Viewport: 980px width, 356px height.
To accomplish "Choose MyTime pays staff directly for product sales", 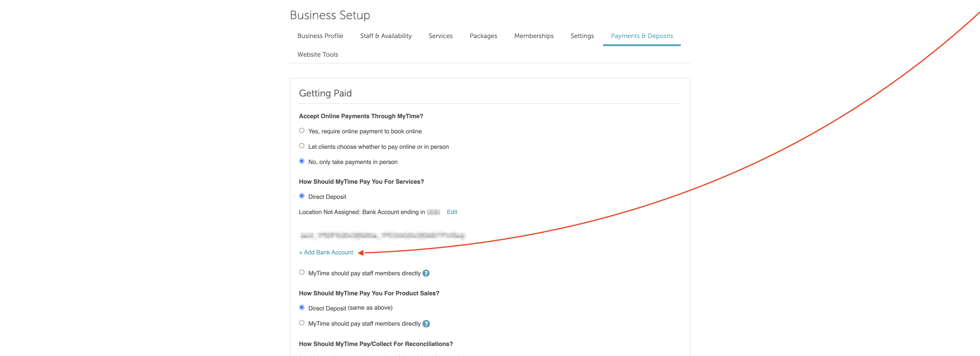I will (302, 323).
